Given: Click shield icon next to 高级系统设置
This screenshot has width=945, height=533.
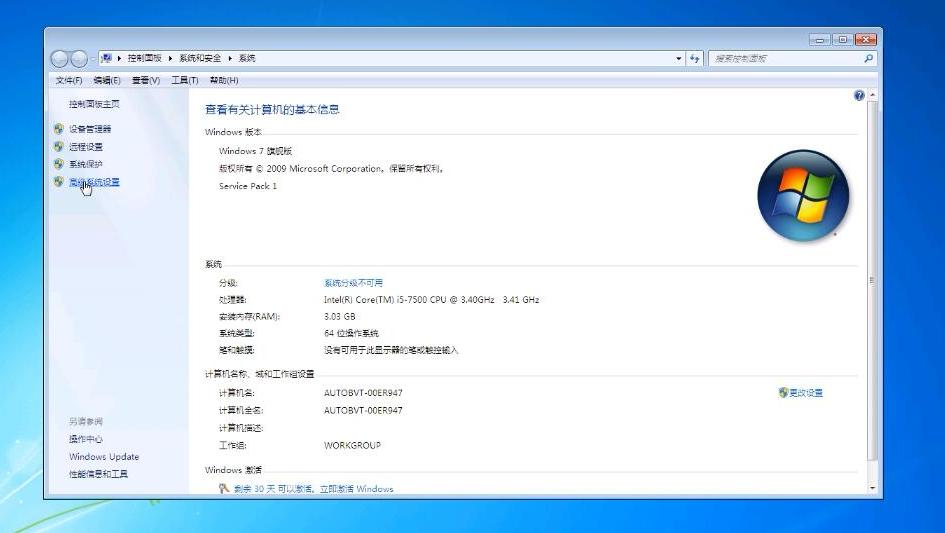Looking at the screenshot, I should coord(58,181).
